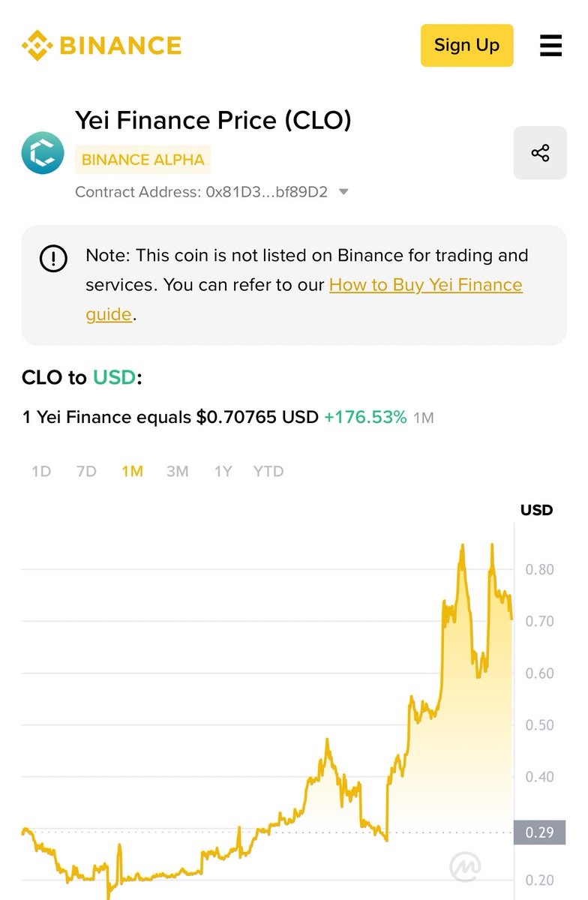Expand the contract address dropdown arrow
Screen dimensions: 588x900
click(x=343, y=192)
